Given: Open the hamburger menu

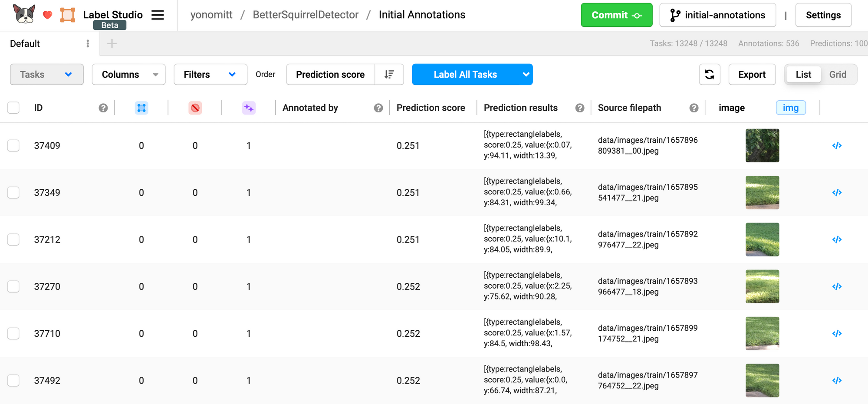Looking at the screenshot, I should coord(158,15).
